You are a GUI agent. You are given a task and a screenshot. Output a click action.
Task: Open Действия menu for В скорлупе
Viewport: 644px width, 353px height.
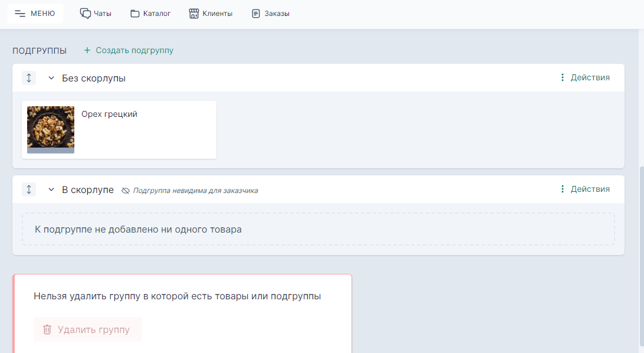click(x=584, y=189)
